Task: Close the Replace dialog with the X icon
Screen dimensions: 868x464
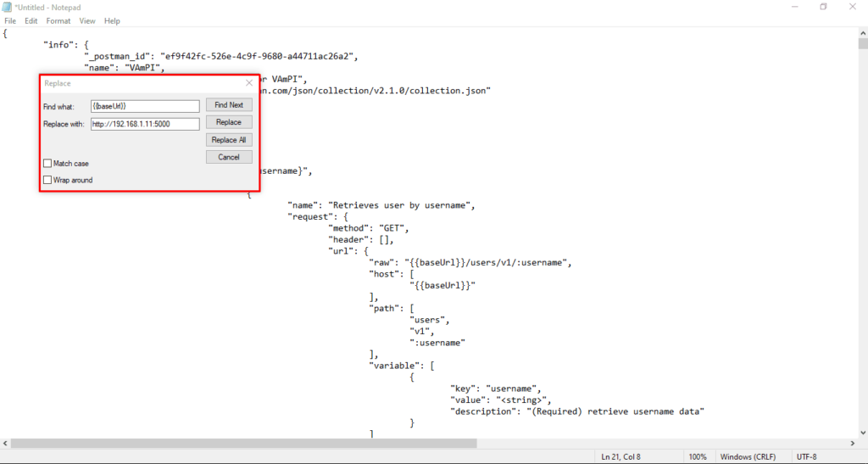Action: (249, 83)
